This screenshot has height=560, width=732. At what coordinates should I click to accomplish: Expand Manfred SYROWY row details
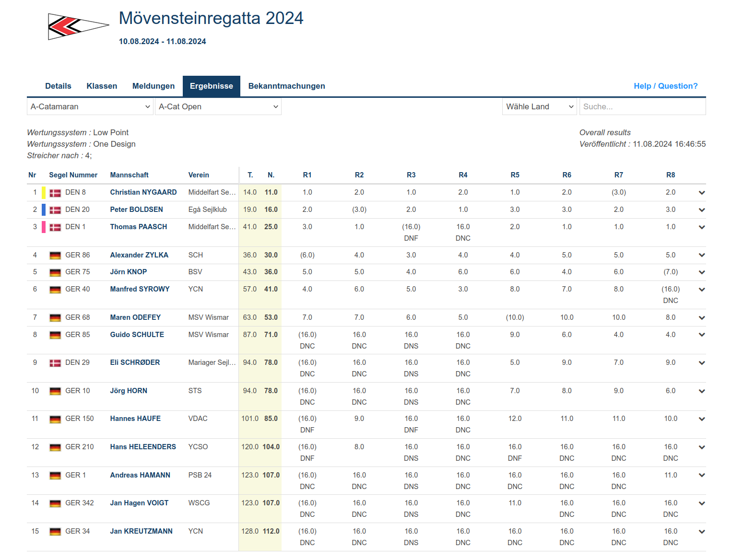point(702,290)
